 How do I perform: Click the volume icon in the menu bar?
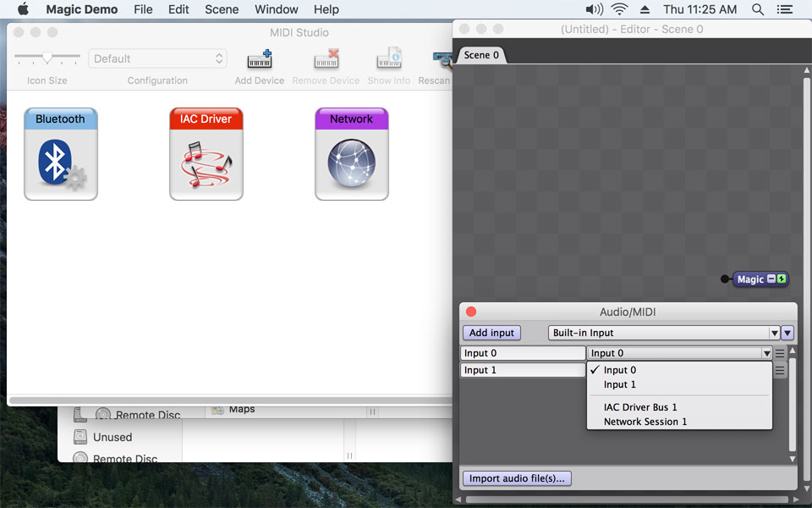pos(594,9)
